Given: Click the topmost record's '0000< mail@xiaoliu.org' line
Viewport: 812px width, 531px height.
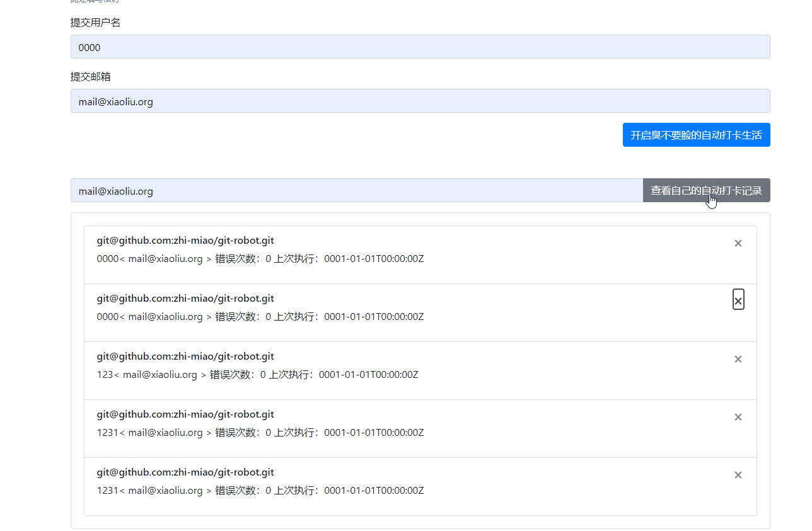Looking at the screenshot, I should pyautogui.click(x=260, y=259).
